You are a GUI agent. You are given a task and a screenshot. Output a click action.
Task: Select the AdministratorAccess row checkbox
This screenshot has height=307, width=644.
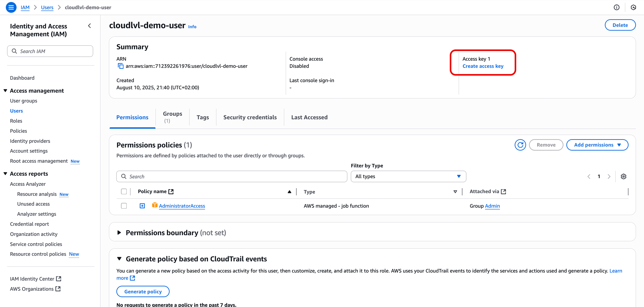pos(124,205)
